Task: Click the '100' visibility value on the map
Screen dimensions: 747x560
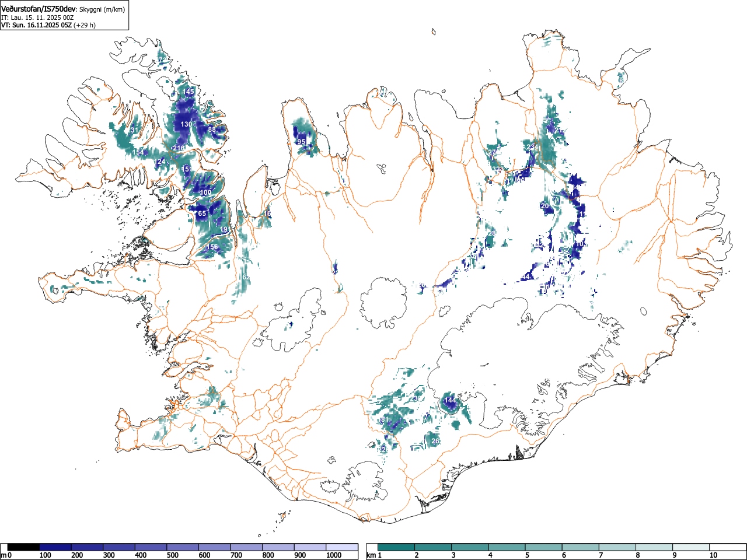Action: point(205,192)
